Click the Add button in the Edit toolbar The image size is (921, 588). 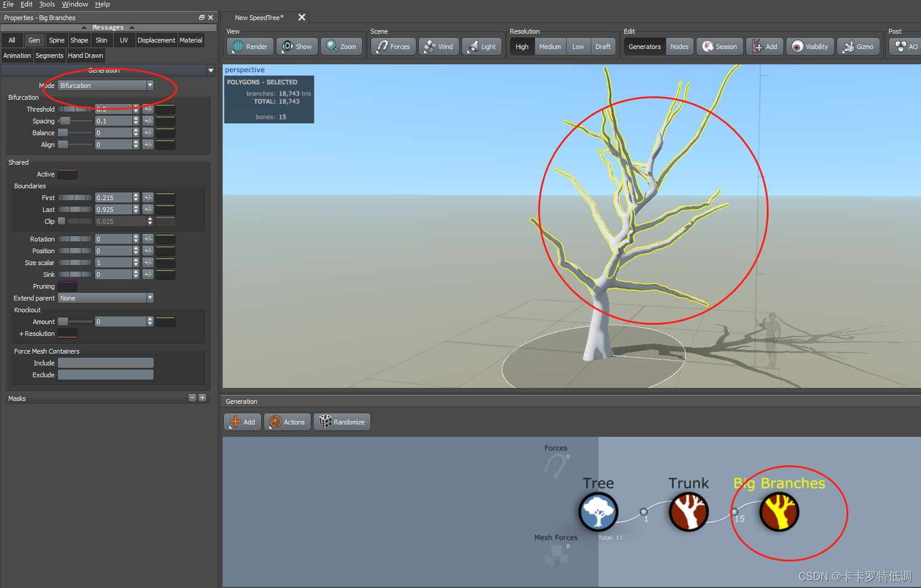click(x=764, y=47)
